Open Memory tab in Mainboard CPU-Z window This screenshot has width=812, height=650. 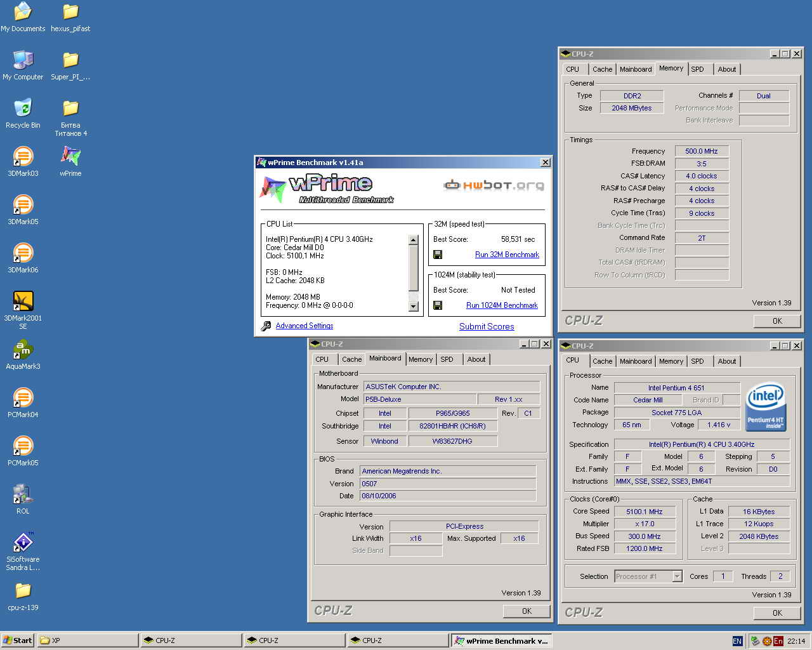420,359
